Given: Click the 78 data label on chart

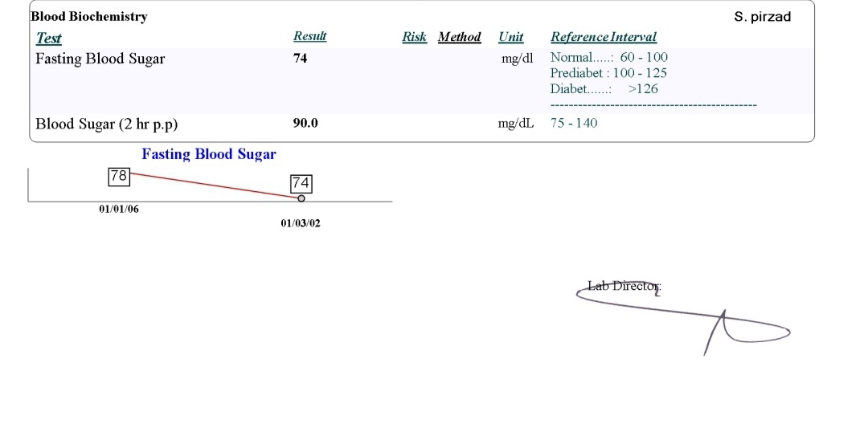Looking at the screenshot, I should [x=119, y=177].
